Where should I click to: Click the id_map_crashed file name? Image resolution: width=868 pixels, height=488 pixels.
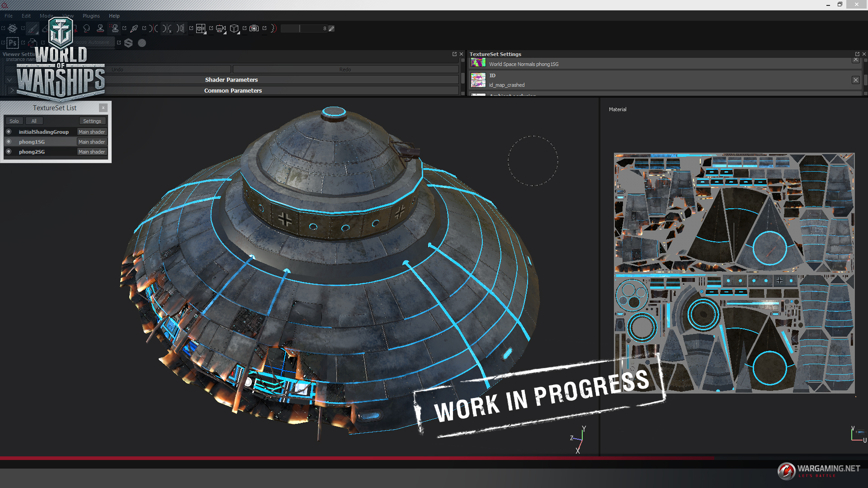pos(507,85)
